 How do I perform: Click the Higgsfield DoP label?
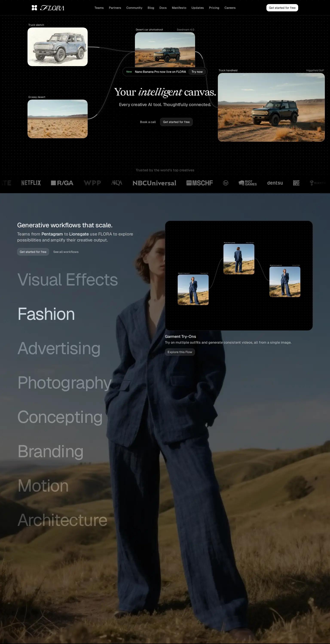click(315, 70)
